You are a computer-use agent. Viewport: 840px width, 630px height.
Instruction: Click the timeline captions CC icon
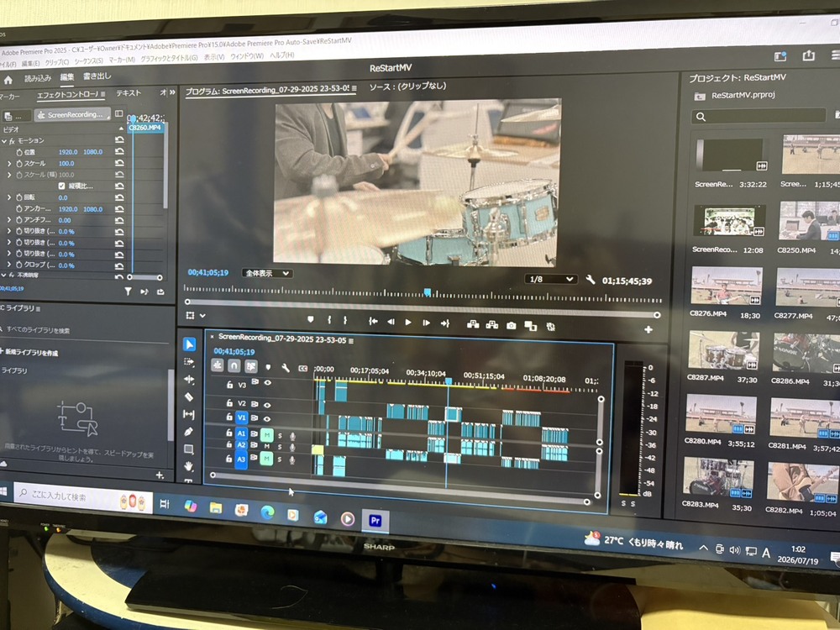click(302, 369)
